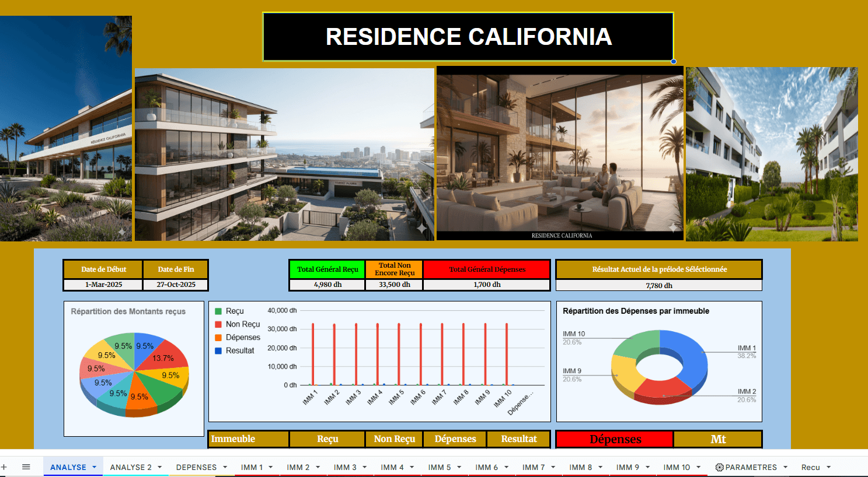Click the add new sheet plus icon

[x=4, y=467]
